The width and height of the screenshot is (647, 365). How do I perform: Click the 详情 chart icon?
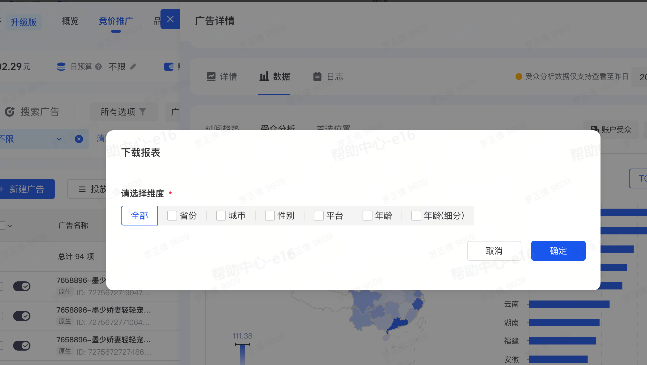(211, 76)
